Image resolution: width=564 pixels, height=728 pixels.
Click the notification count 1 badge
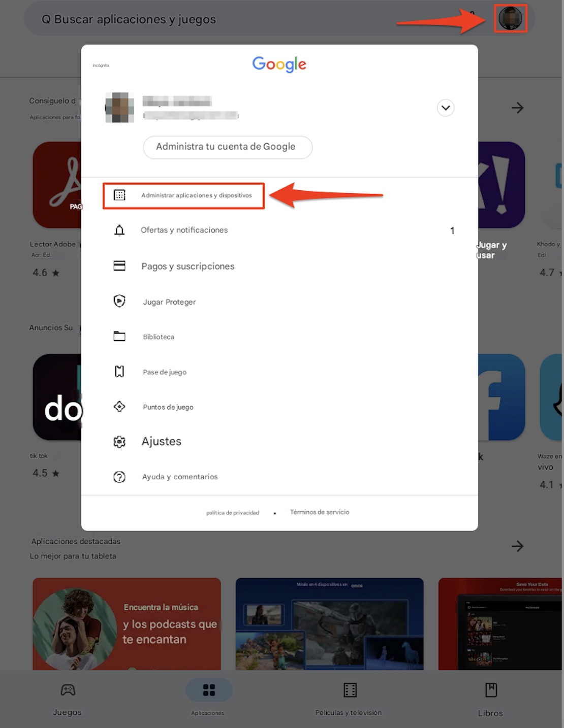(x=452, y=231)
